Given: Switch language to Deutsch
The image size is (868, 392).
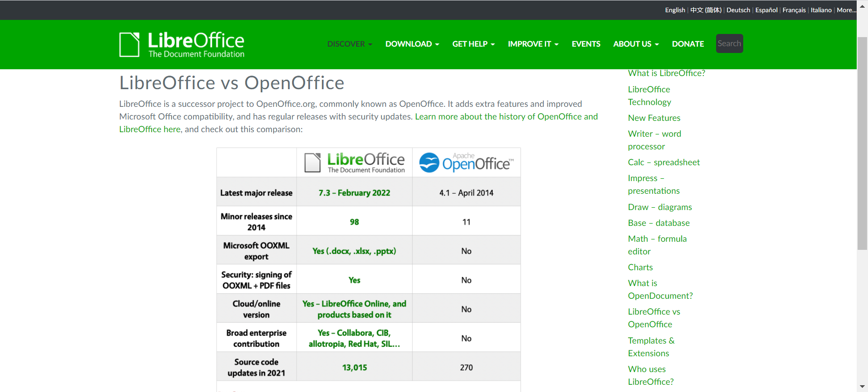Looking at the screenshot, I should (738, 10).
